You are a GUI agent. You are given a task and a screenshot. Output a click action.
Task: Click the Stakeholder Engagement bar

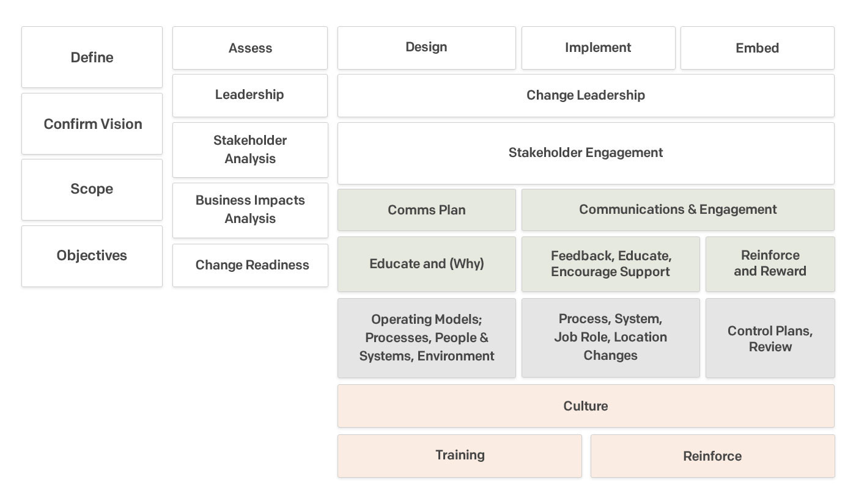coord(585,153)
